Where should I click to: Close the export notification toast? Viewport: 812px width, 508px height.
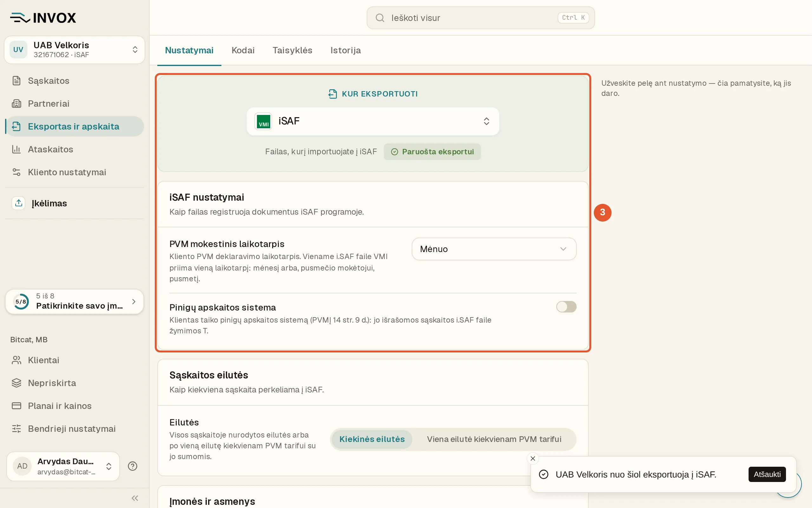pyautogui.click(x=533, y=458)
